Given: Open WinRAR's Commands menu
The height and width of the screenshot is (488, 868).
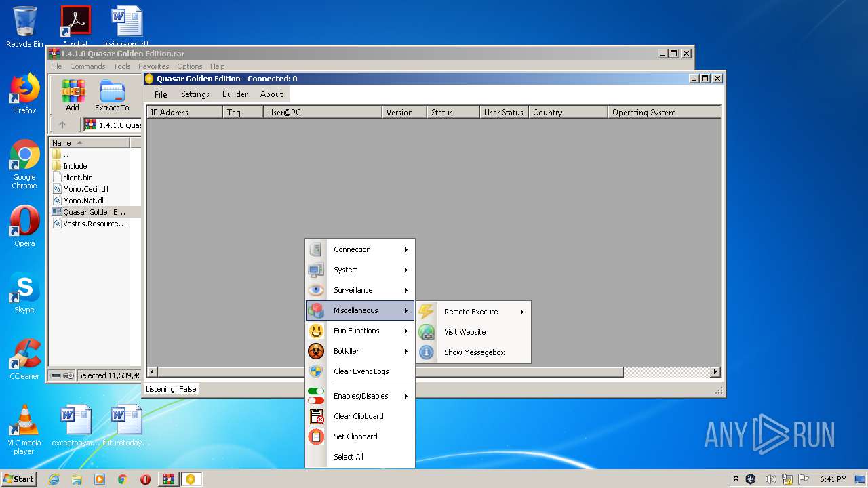Looking at the screenshot, I should 87,66.
